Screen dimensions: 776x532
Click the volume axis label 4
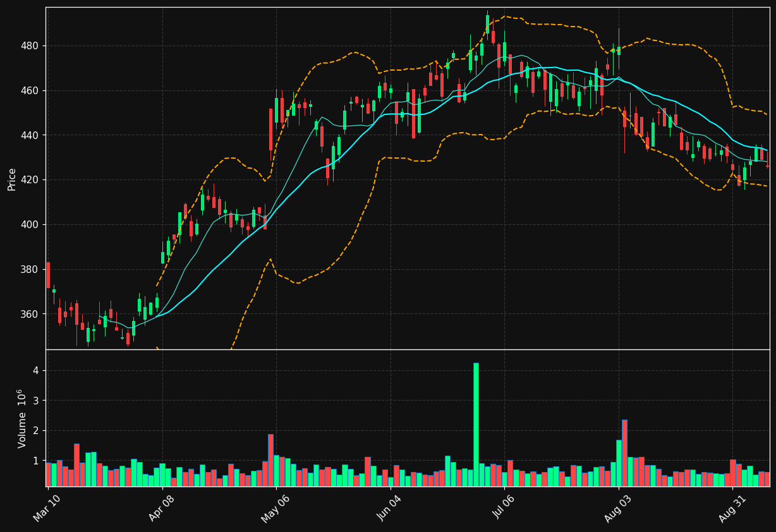(x=36, y=370)
